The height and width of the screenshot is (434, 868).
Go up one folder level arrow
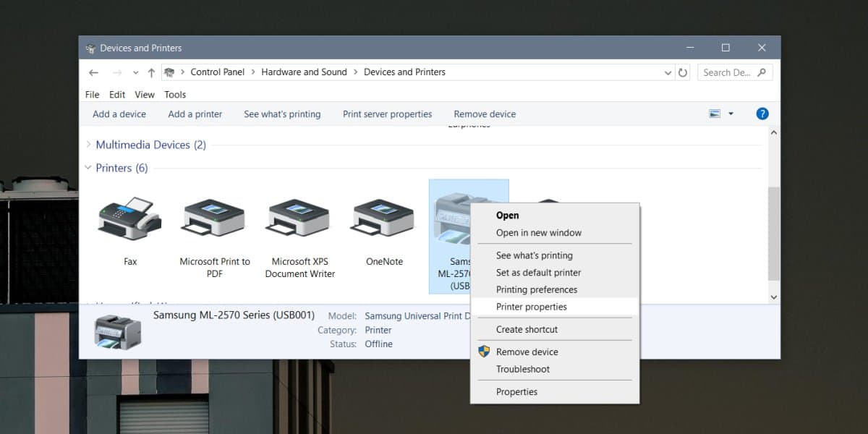click(x=151, y=72)
